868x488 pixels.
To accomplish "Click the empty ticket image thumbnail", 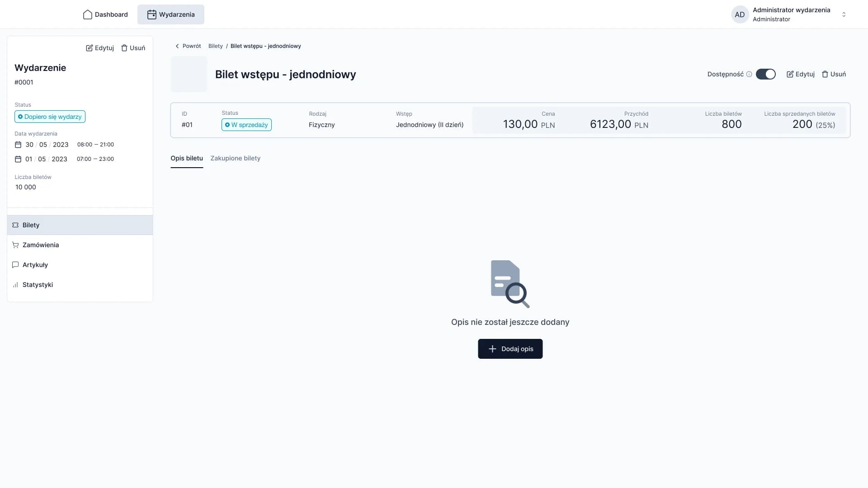I will (189, 74).
